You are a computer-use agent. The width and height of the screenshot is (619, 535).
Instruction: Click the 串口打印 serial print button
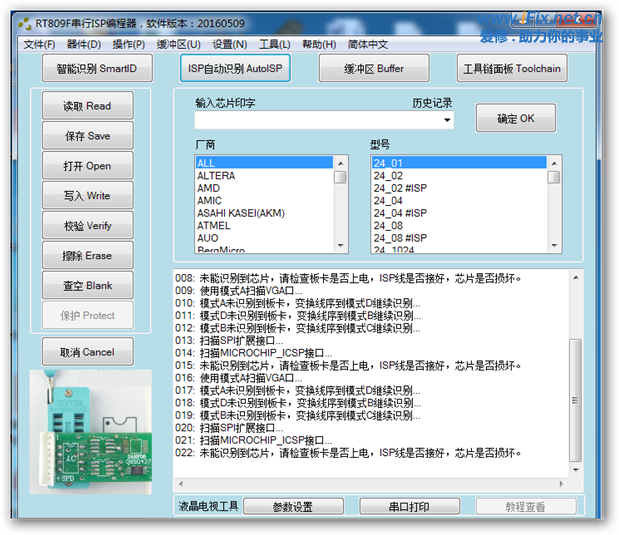pyautogui.click(x=409, y=507)
